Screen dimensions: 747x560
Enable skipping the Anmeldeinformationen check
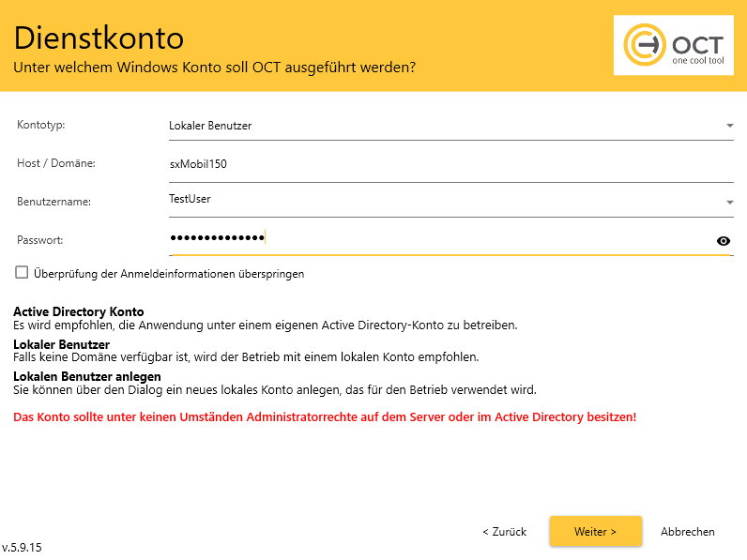(x=22, y=273)
